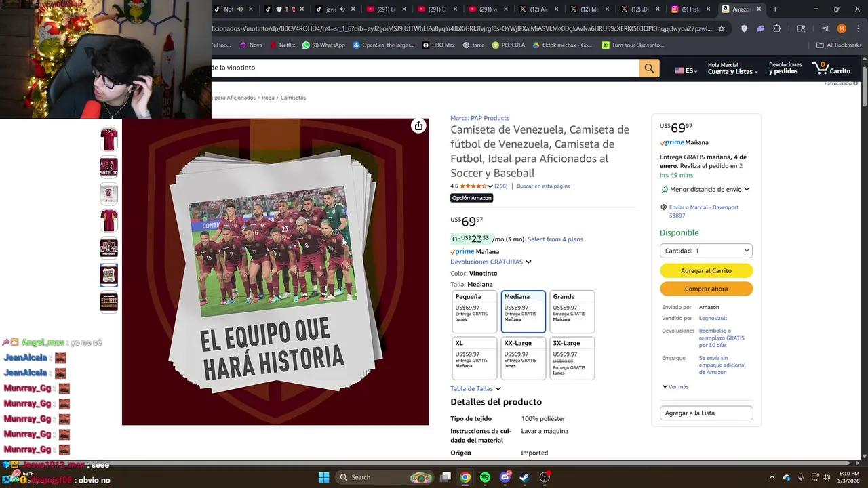The height and width of the screenshot is (488, 868).
Task: Click the microphone tray icon
Action: pyautogui.click(x=801, y=477)
